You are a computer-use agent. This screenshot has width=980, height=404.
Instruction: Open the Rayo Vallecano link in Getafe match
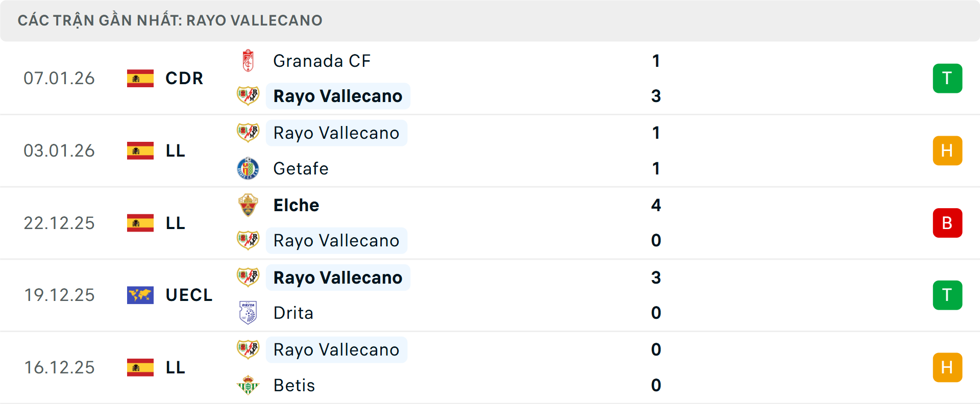coord(336,133)
